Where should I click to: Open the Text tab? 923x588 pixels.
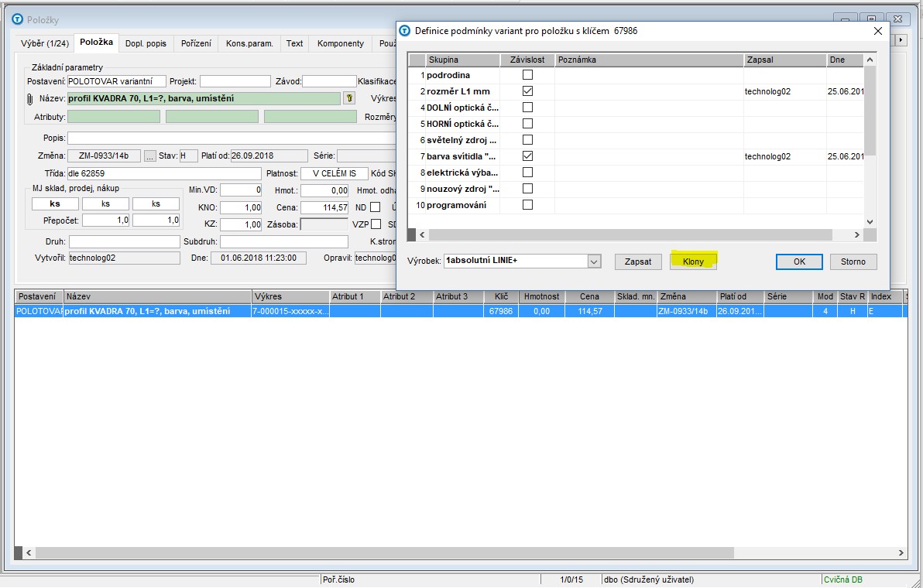[x=294, y=43]
